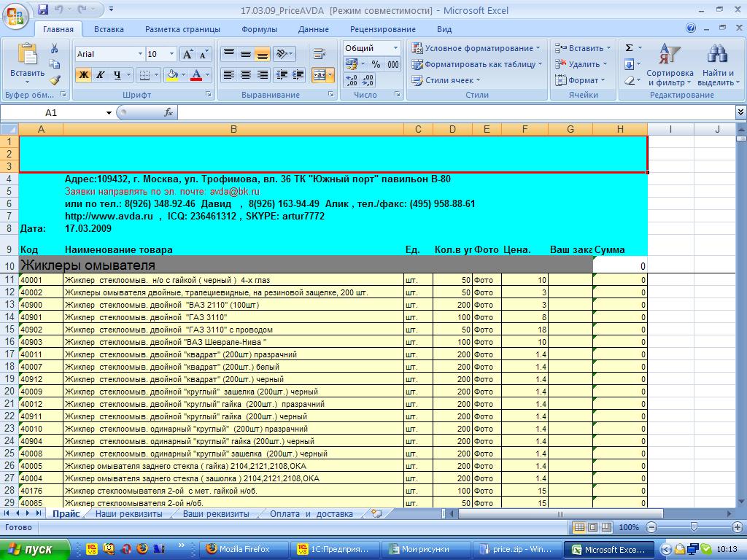747x560 pixels.
Task: Toggle bold (Ж) formatting
Action: 83,75
